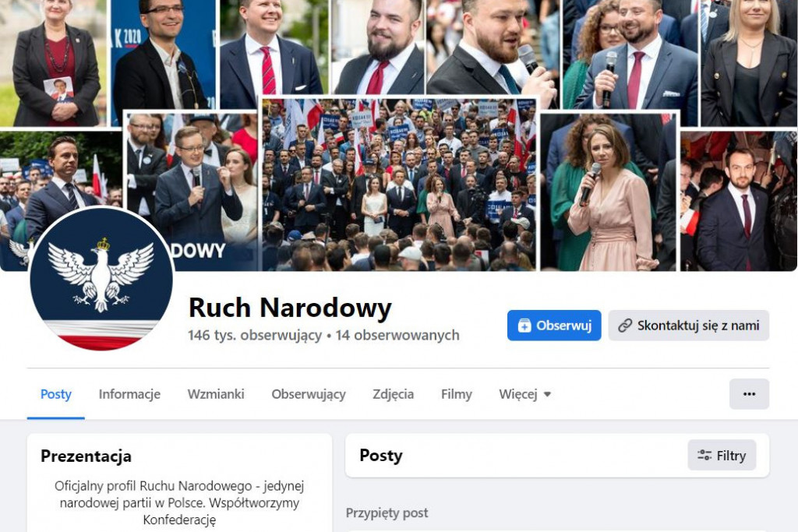The image size is (798, 532).
Task: Click the follow icon inside Obserwuj button
Action: coord(524,326)
